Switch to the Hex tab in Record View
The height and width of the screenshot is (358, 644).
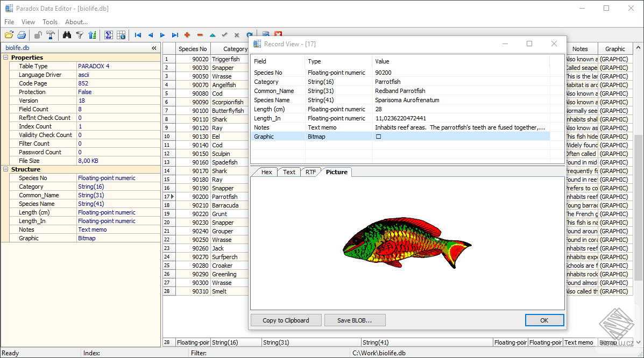266,172
